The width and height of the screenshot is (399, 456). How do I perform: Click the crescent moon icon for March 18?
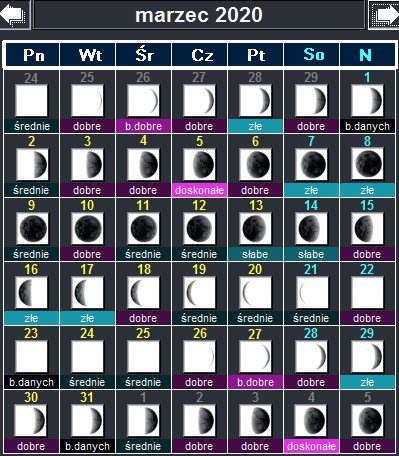[x=143, y=292]
